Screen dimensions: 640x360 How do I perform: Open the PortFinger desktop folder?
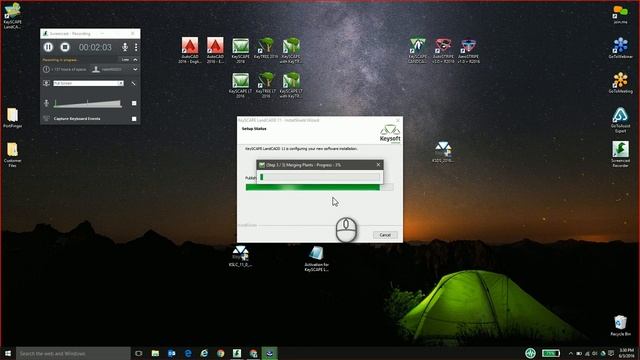(x=12, y=118)
